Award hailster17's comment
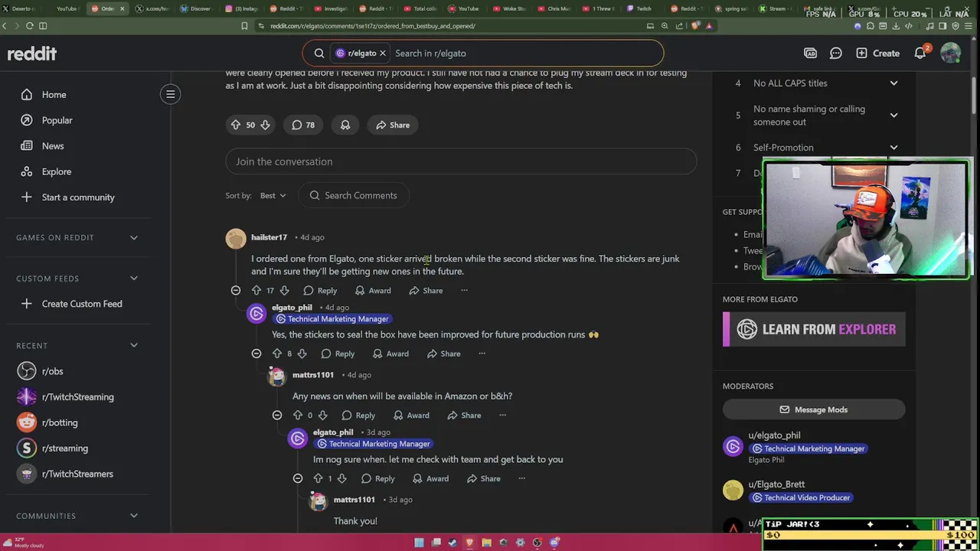980x551 pixels. (x=373, y=291)
